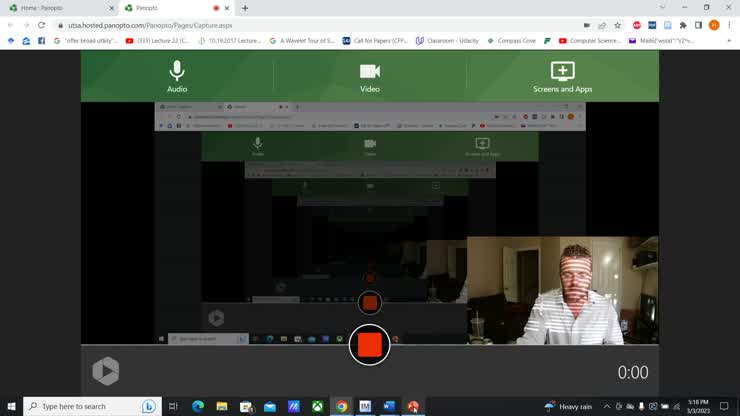Open the Mail app on the taskbar
Screen dimensions: 740x416
pos(270,406)
